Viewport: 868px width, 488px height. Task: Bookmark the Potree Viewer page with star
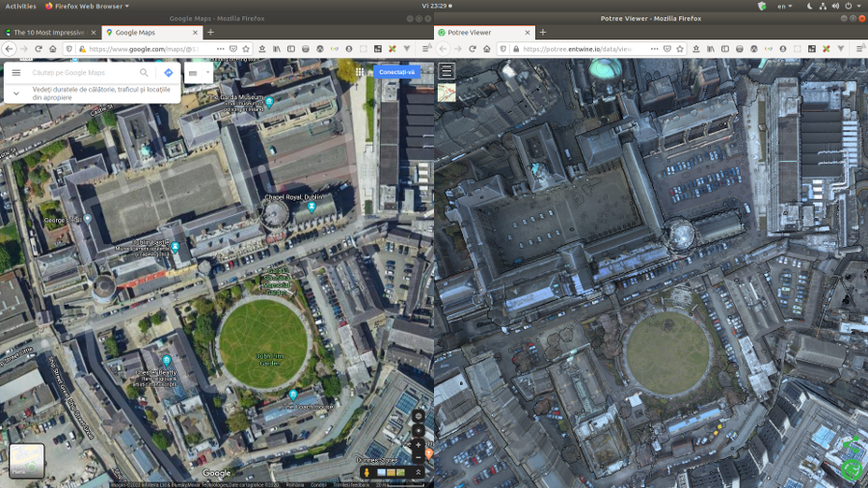(x=680, y=48)
